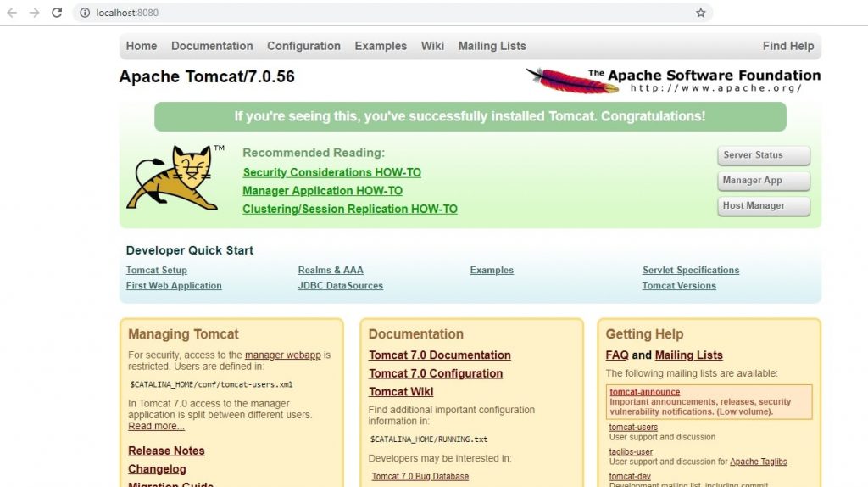Bookmark this page with the star icon

point(700,13)
